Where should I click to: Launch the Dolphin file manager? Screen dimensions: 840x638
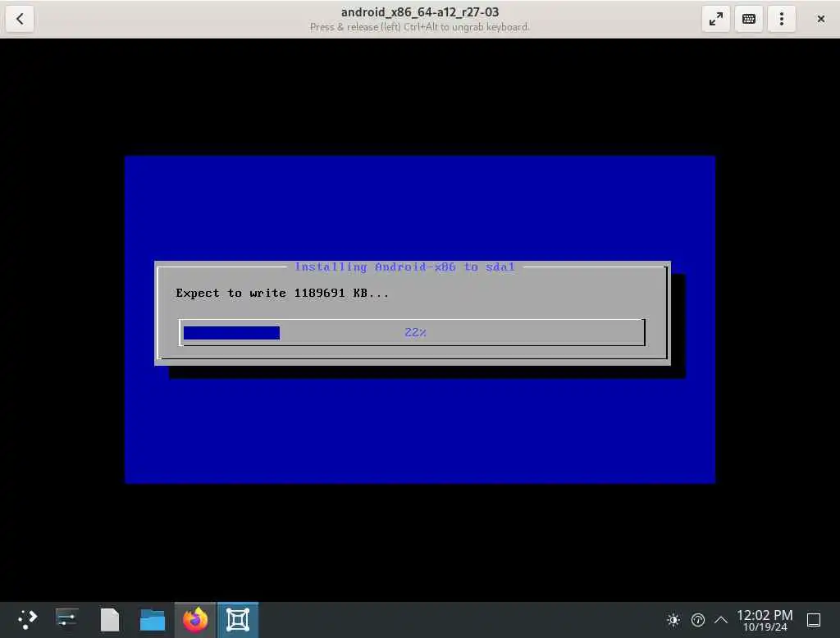152,620
